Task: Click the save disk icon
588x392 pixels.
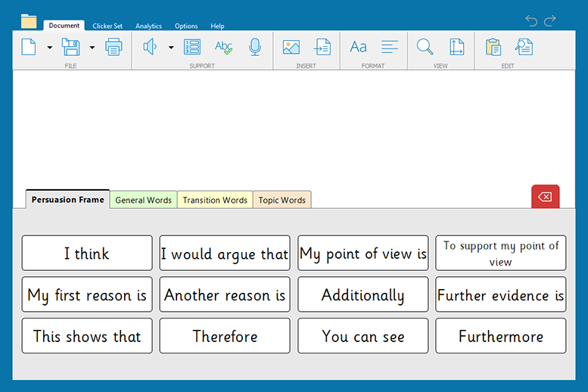Action: pos(70,47)
